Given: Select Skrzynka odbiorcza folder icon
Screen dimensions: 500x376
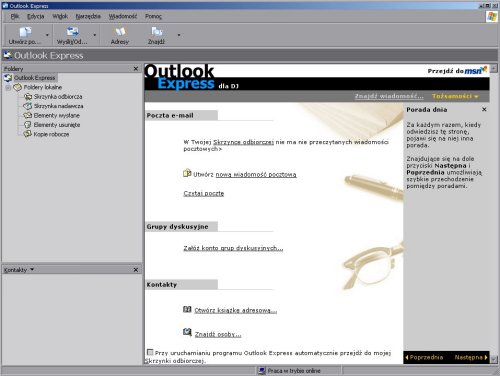Looking at the screenshot, I should pos(28,97).
